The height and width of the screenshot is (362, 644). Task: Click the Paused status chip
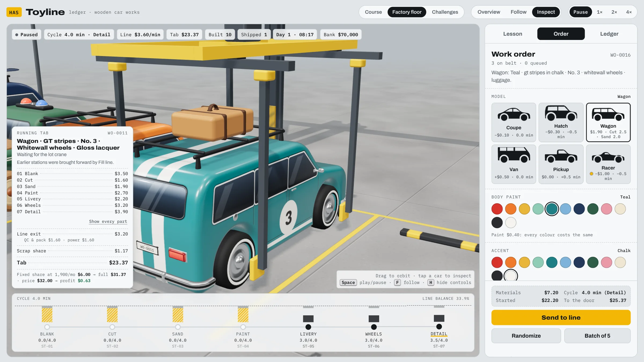pyautogui.click(x=27, y=35)
